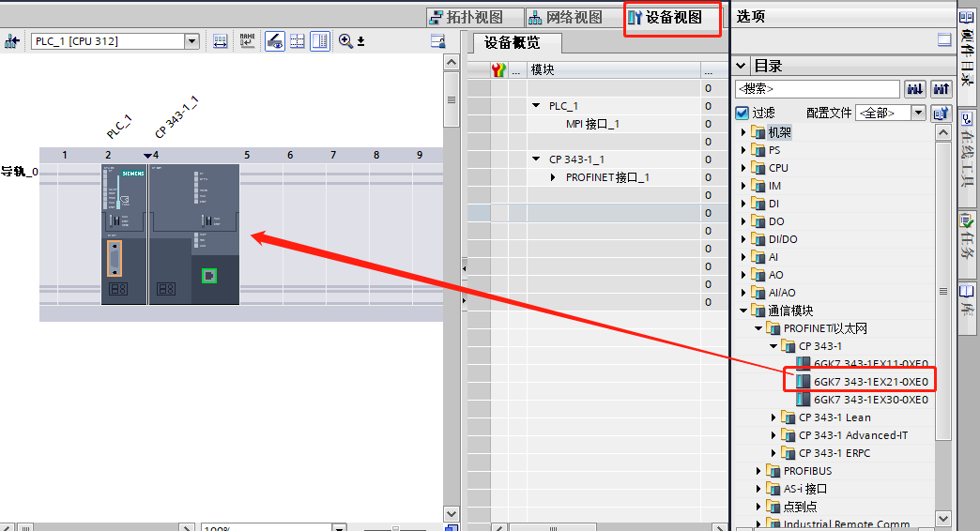Toggle the split pane layout icon
The width and height of the screenshot is (980, 531).
(320, 41)
